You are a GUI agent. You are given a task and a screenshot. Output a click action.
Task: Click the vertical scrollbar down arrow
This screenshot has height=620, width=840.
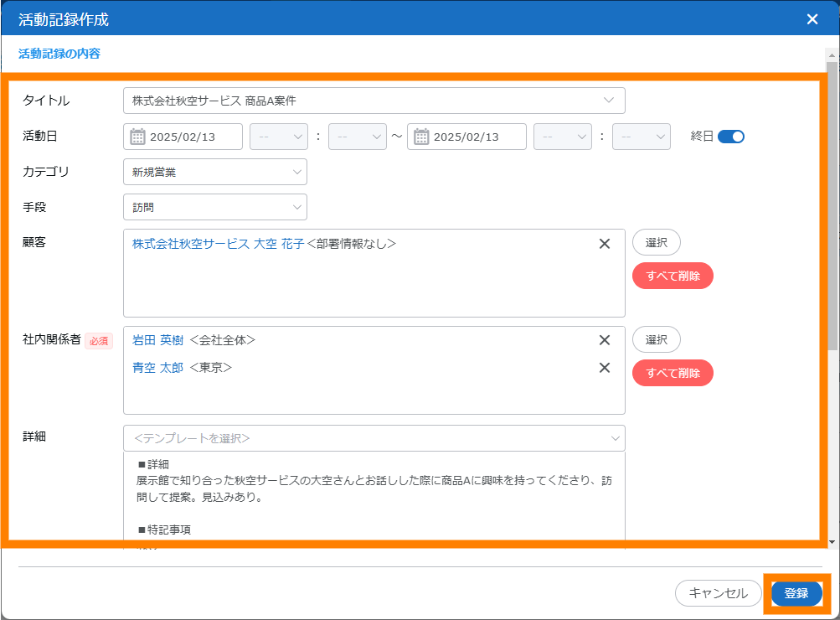(x=832, y=542)
